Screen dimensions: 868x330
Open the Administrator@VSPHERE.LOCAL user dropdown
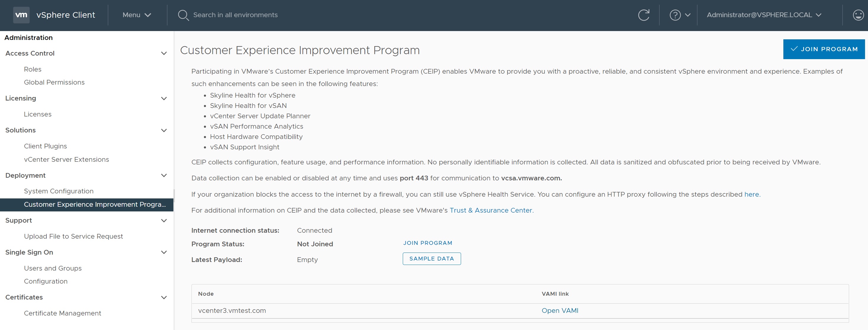click(764, 15)
